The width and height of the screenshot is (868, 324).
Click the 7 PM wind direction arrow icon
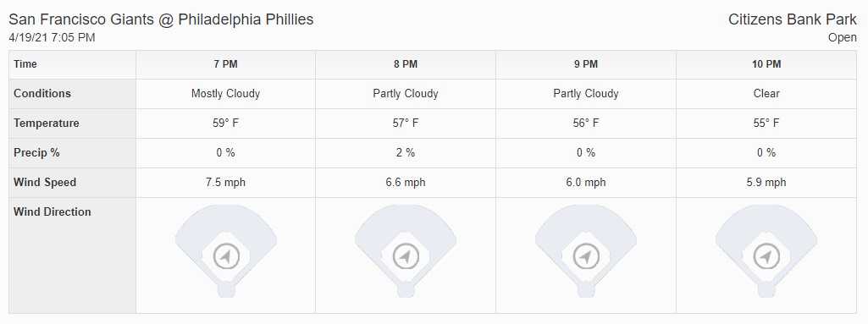tap(226, 256)
